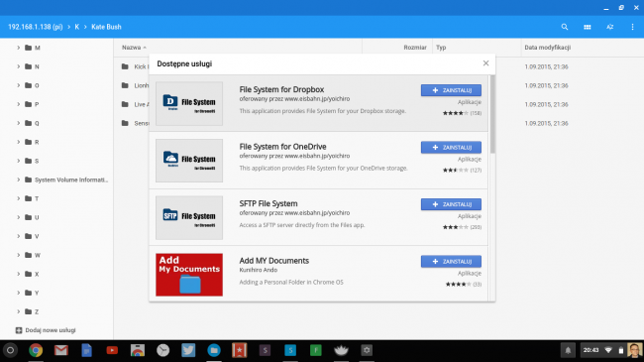Launch Twitter from the shelf
The height and width of the screenshot is (362, 644).
click(188, 350)
